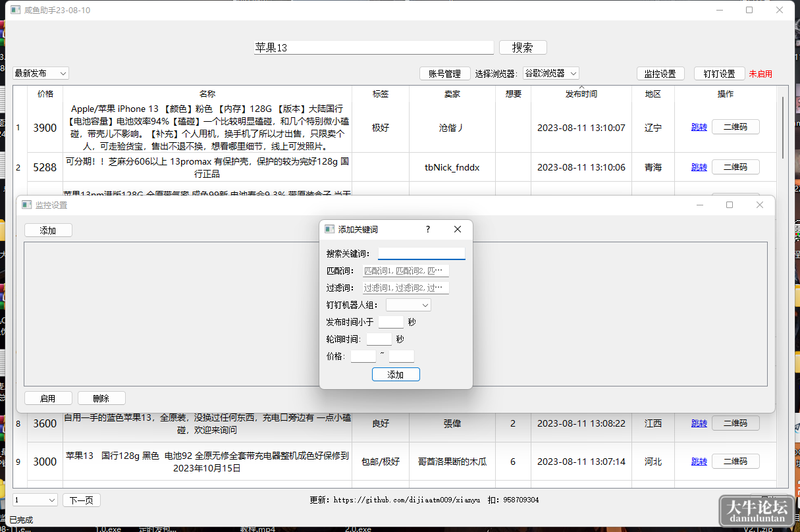
Task: Click 启用 in 监控设置 window
Action: click(x=48, y=398)
